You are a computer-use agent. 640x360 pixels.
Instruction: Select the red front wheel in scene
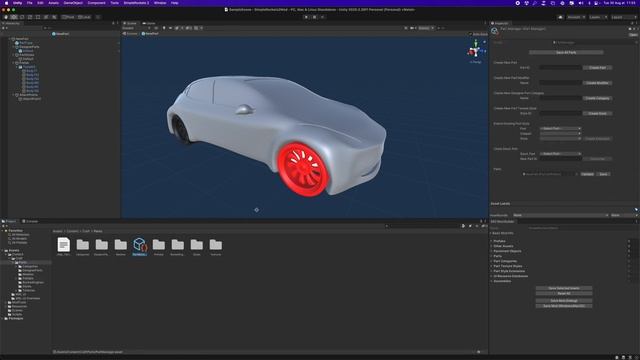tap(303, 169)
